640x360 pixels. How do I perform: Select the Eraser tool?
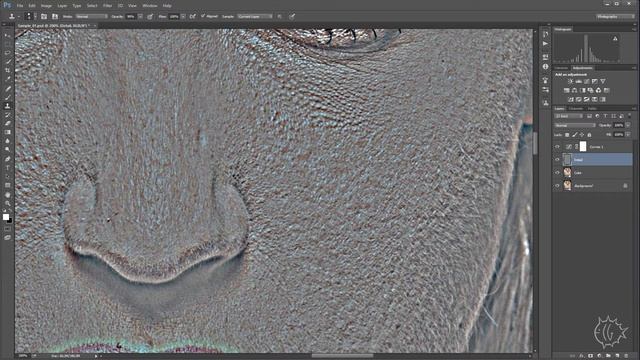click(x=7, y=123)
